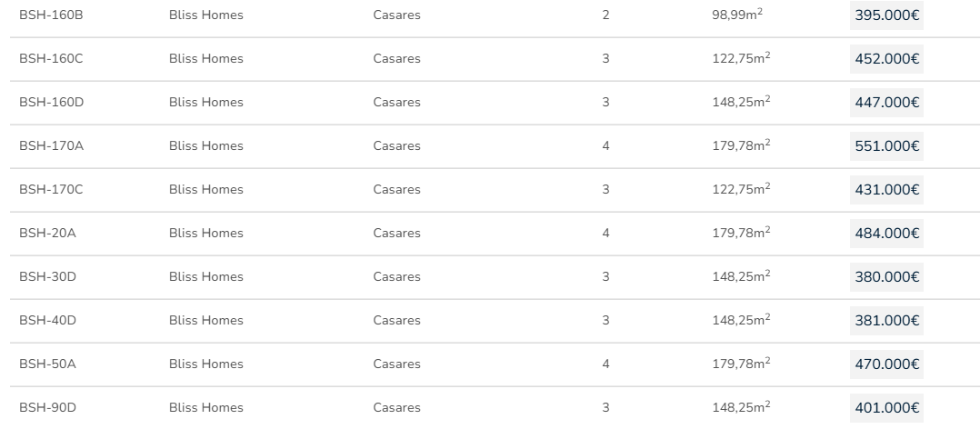980x429 pixels.
Task: Select the 484.000€ price badge
Action: [886, 234]
